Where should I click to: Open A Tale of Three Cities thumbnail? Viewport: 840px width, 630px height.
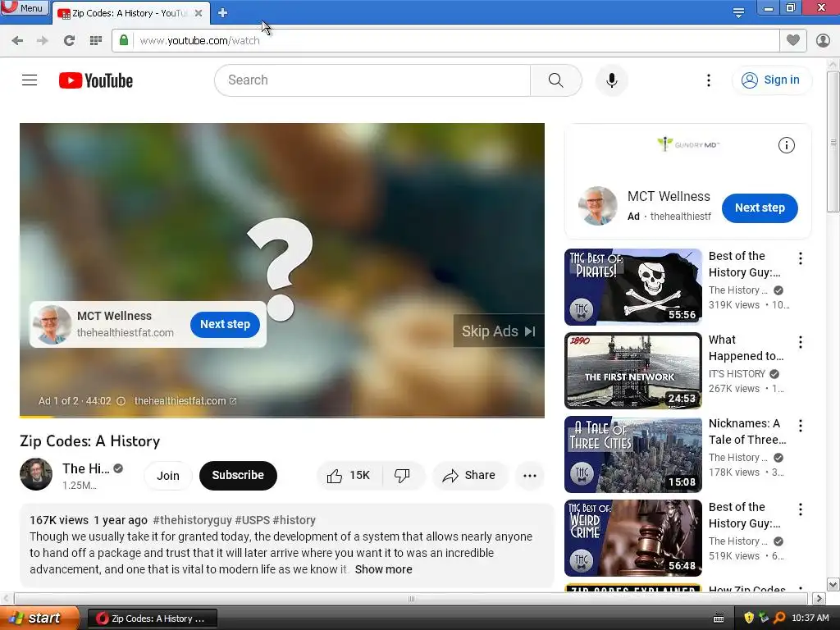tap(633, 454)
